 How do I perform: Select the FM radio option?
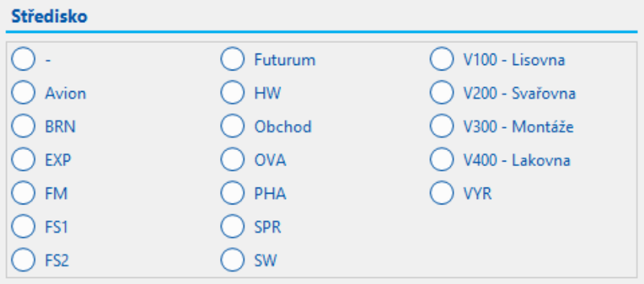[23, 193]
